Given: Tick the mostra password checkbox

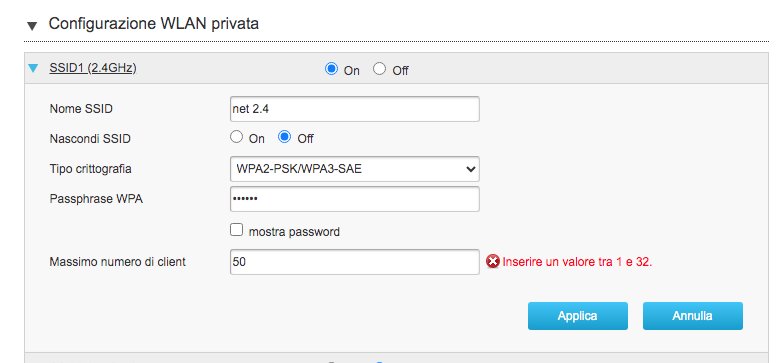Looking at the screenshot, I should 237,230.
